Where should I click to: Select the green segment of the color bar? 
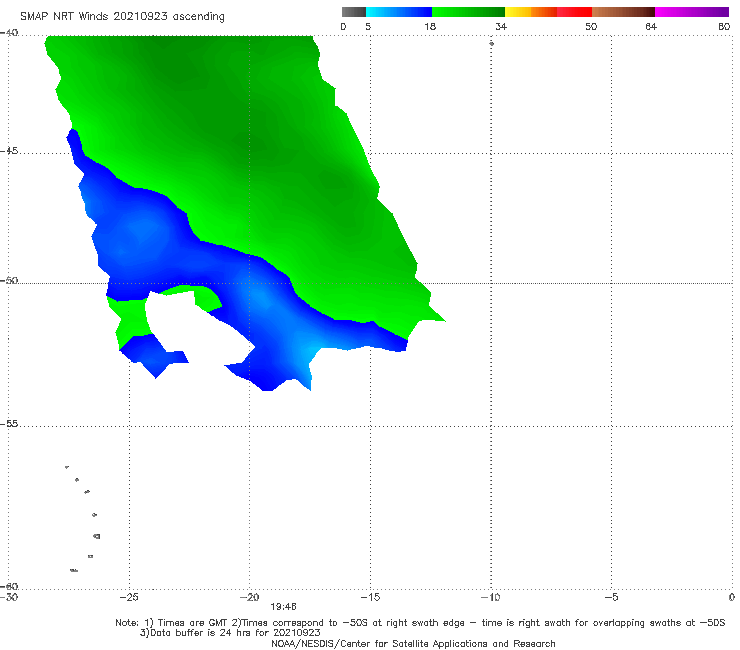pyautogui.click(x=468, y=12)
